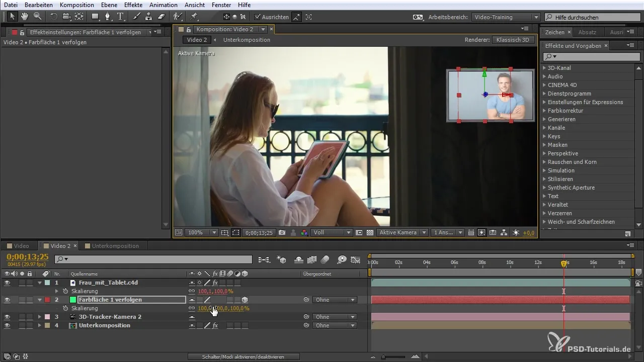The image size is (644, 362).
Task: Toggle effects fx switch on Unterkomposition layer
Action: (215, 325)
